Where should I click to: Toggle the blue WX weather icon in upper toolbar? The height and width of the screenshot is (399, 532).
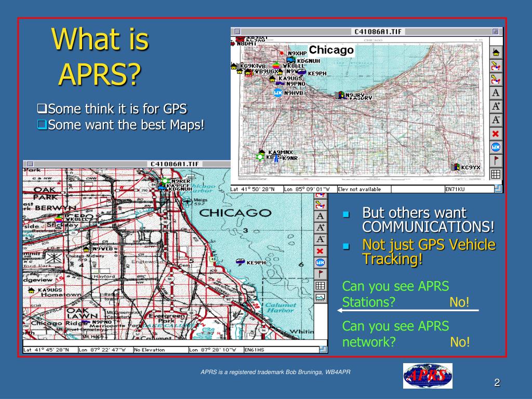point(496,147)
